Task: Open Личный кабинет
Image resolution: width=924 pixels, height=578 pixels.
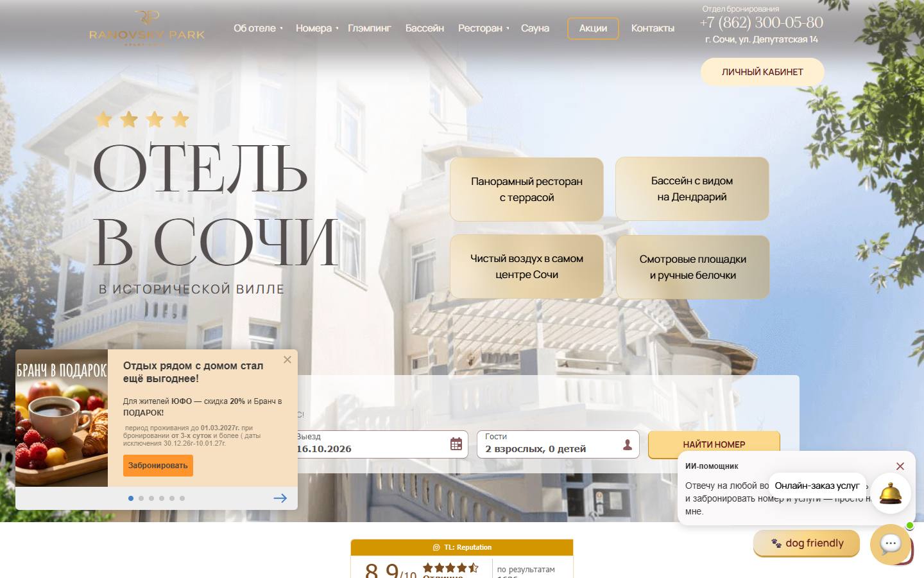Action: (x=762, y=72)
